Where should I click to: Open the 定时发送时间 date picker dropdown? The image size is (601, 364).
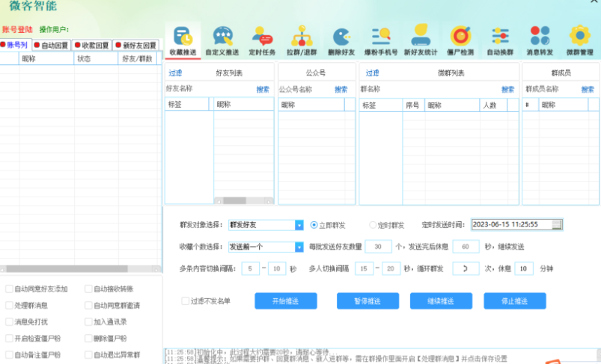pos(556,224)
